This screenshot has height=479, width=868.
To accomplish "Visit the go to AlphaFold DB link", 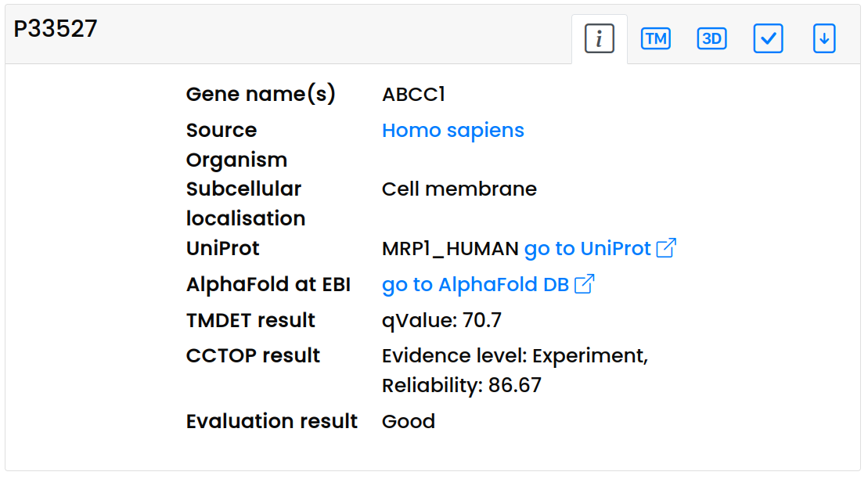I will pos(475,284).
